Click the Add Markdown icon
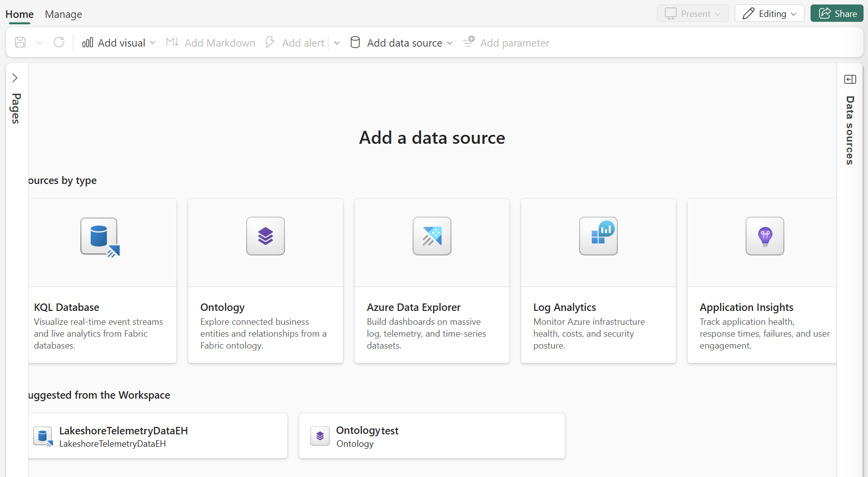This screenshot has height=477, width=868. tap(172, 43)
